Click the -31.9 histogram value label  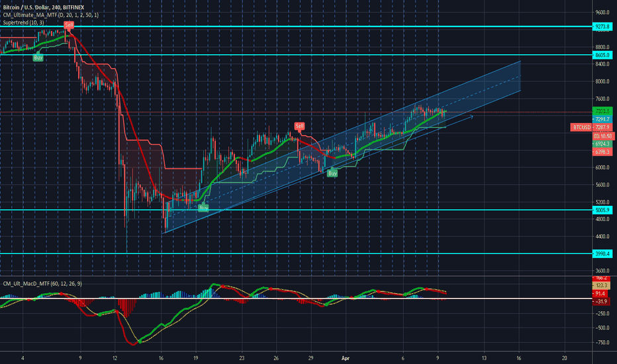click(x=601, y=301)
